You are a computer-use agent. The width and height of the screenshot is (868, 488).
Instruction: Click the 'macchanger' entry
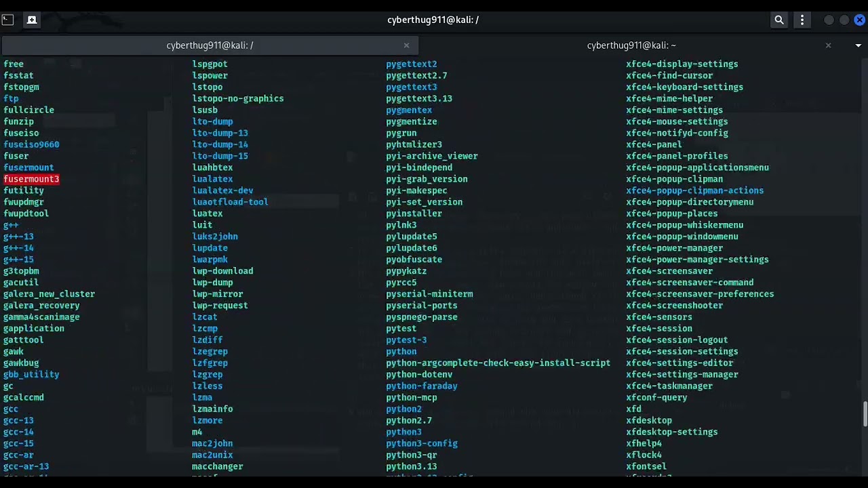218,466
